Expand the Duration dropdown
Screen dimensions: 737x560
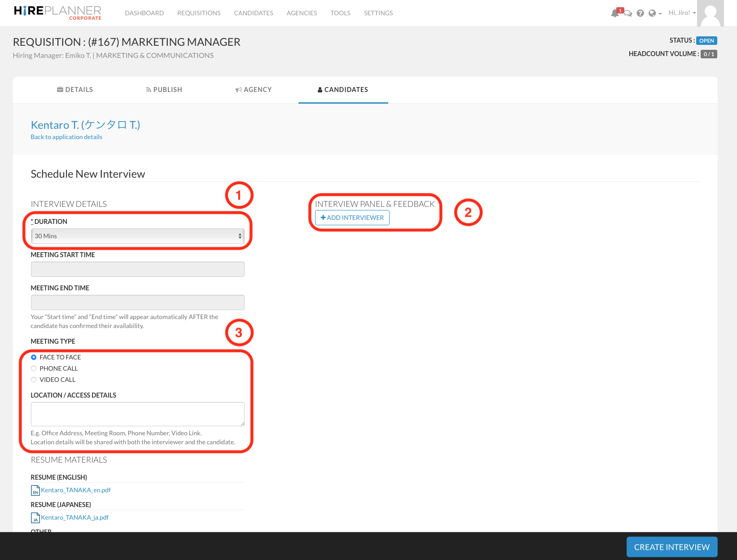pos(137,236)
